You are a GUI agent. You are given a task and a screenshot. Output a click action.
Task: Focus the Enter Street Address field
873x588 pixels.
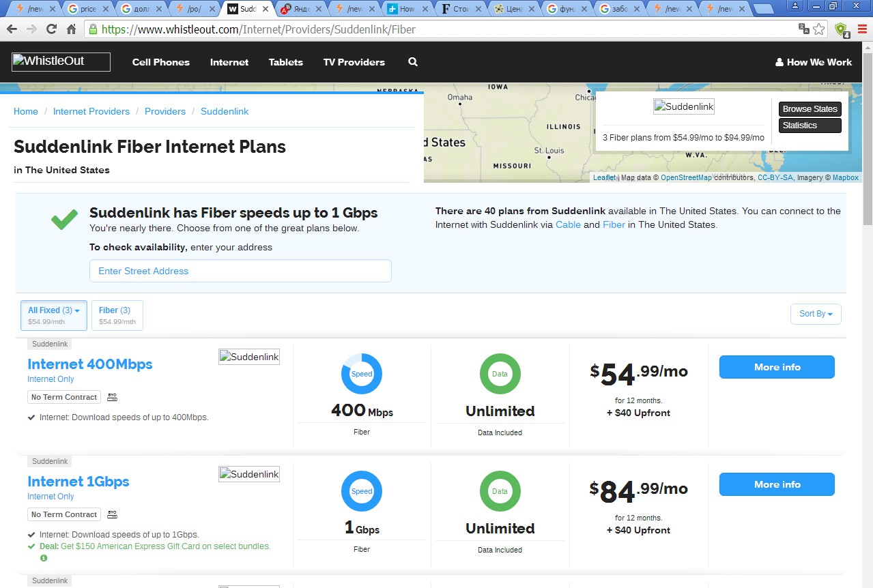240,271
